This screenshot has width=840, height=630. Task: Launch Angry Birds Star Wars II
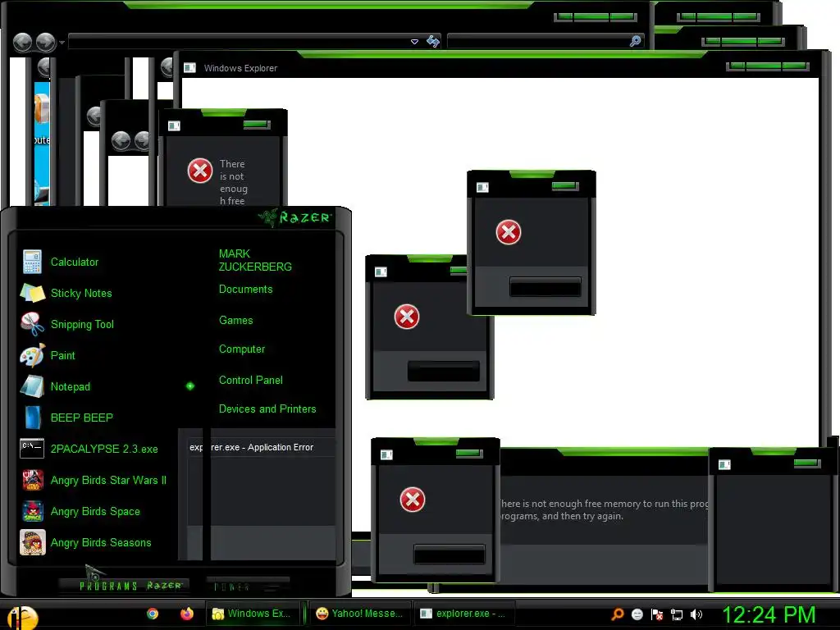94,480
